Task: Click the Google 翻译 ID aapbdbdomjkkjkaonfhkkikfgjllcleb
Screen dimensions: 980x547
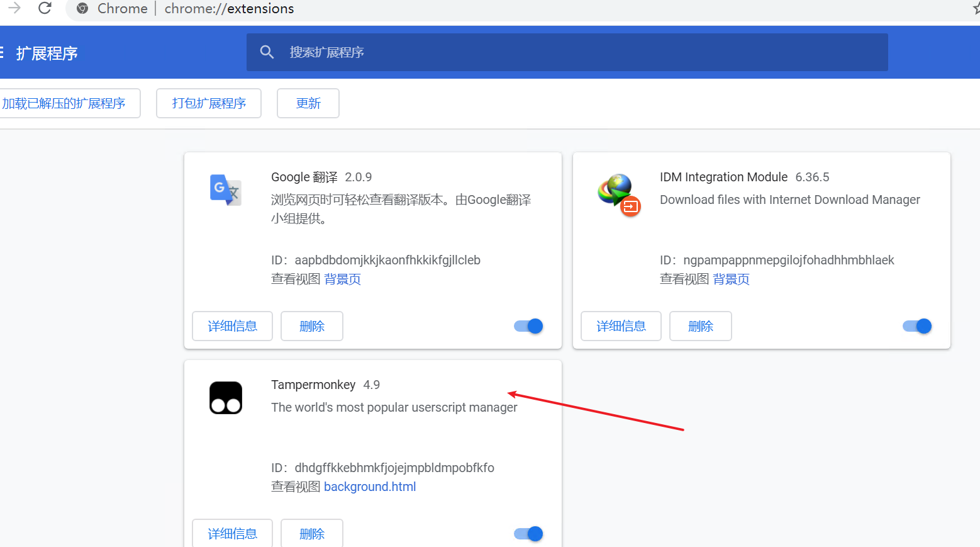Action: pos(387,260)
